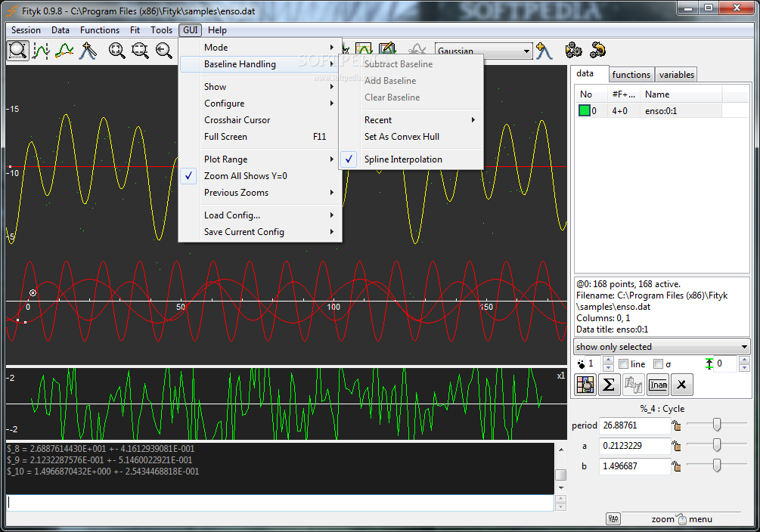Viewport: 760px width, 532px height.
Task: Toggle lock icon beside parameter b
Action: [676, 466]
